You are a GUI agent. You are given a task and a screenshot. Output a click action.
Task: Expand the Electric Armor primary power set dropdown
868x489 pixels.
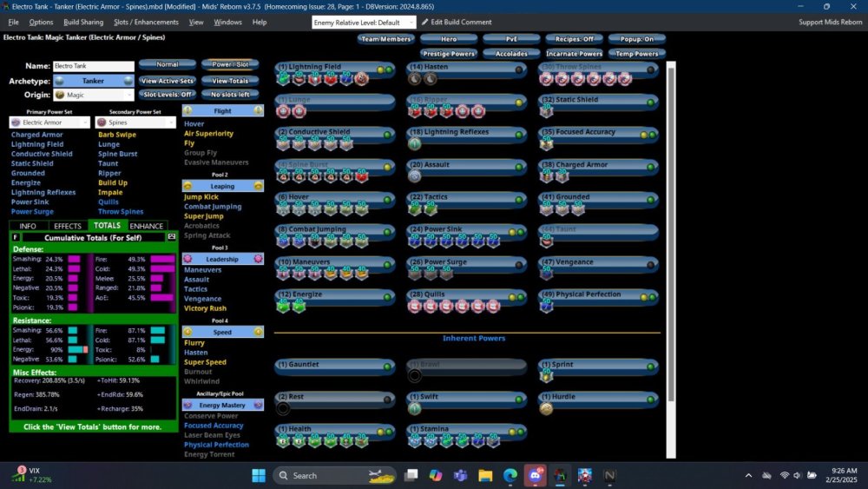point(49,122)
